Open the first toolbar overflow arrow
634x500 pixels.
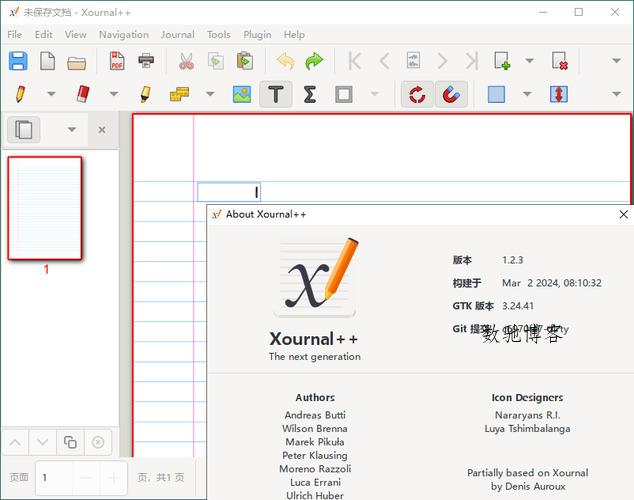coord(616,61)
